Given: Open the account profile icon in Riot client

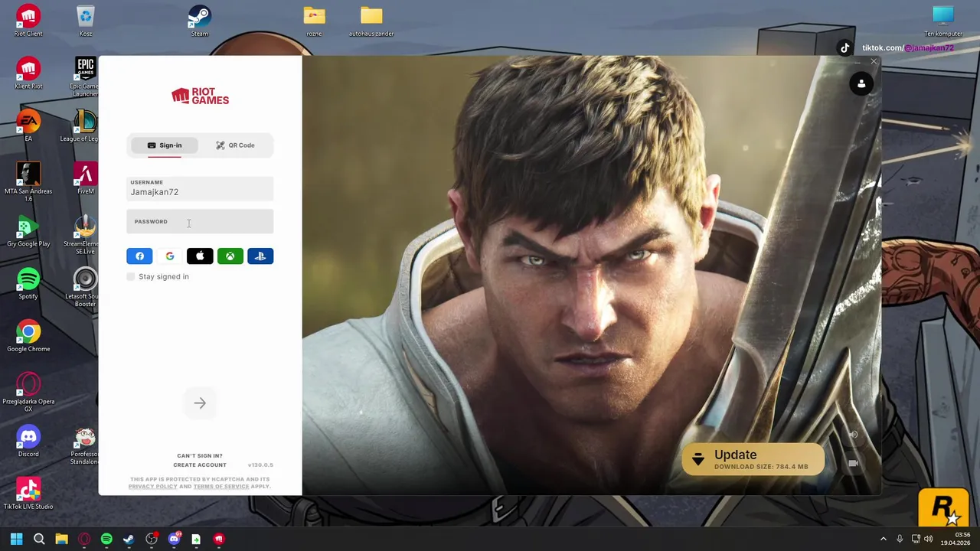Looking at the screenshot, I should tap(861, 84).
